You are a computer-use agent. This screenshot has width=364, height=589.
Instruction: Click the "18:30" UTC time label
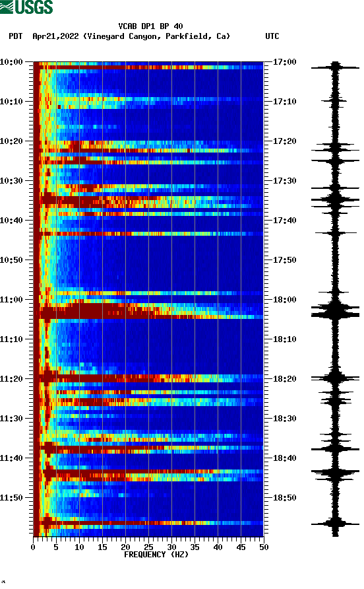pyautogui.click(x=284, y=419)
